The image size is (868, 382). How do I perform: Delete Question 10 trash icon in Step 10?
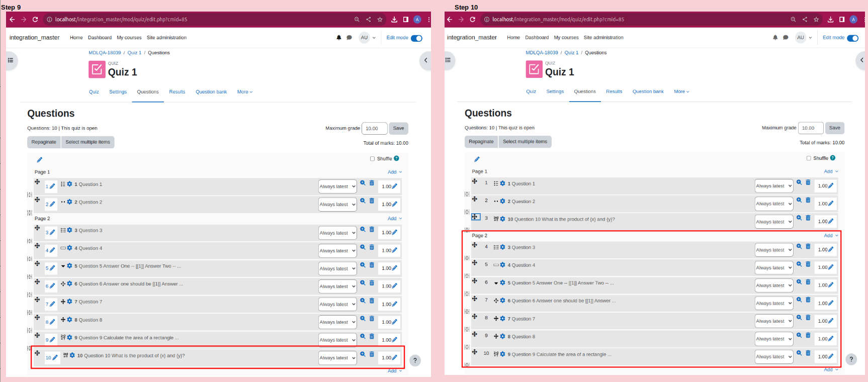pyautogui.click(x=808, y=218)
